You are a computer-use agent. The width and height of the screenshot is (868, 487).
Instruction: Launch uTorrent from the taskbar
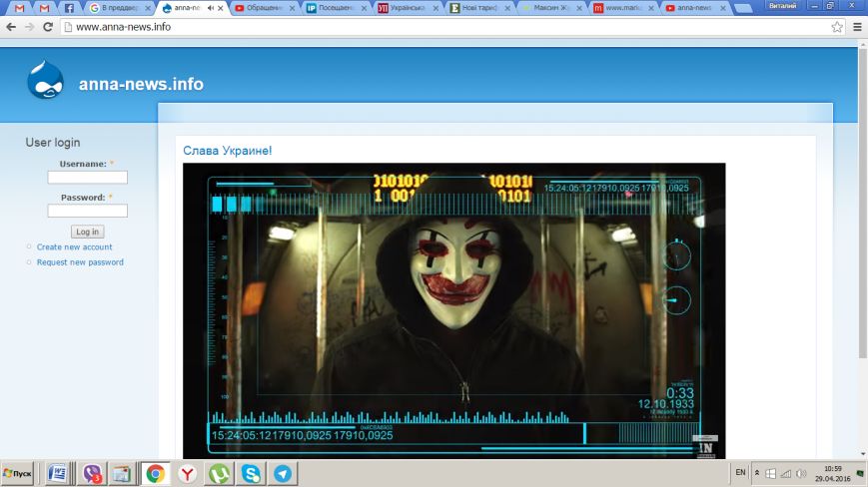click(x=219, y=474)
